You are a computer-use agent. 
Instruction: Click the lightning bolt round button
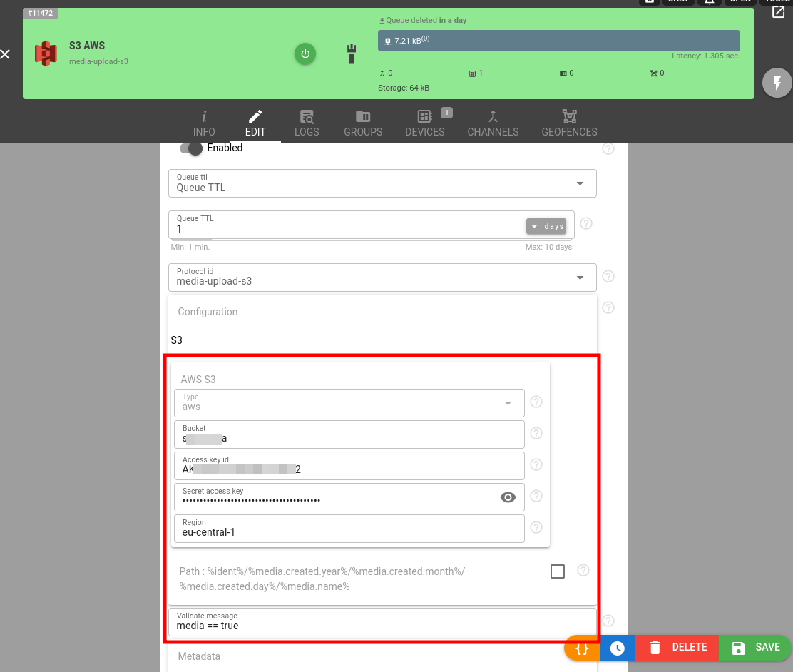coord(777,83)
